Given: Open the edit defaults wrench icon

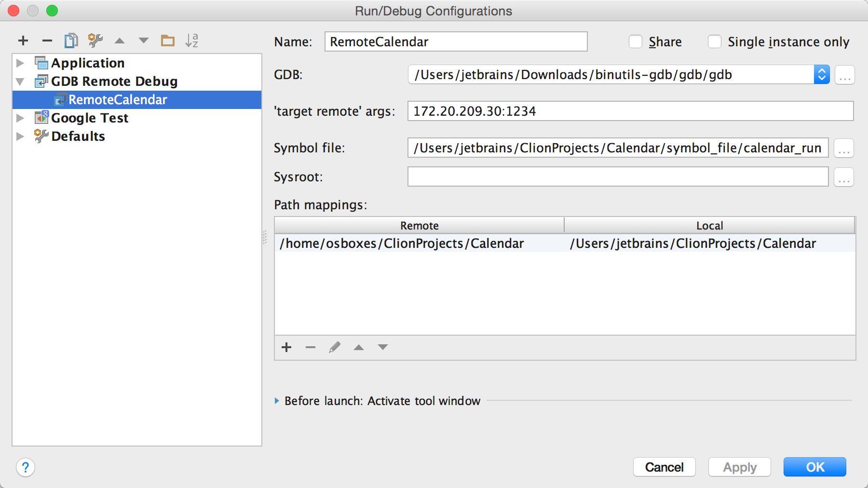Looking at the screenshot, I should 95,41.
